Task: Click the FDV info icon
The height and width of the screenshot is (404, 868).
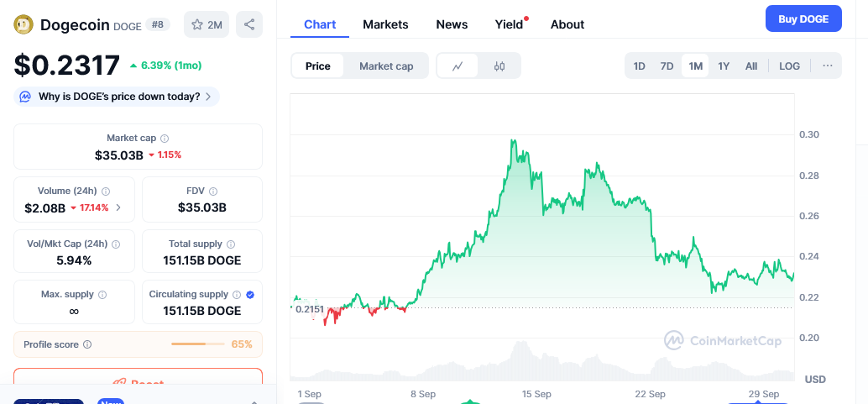Action: coord(213,192)
